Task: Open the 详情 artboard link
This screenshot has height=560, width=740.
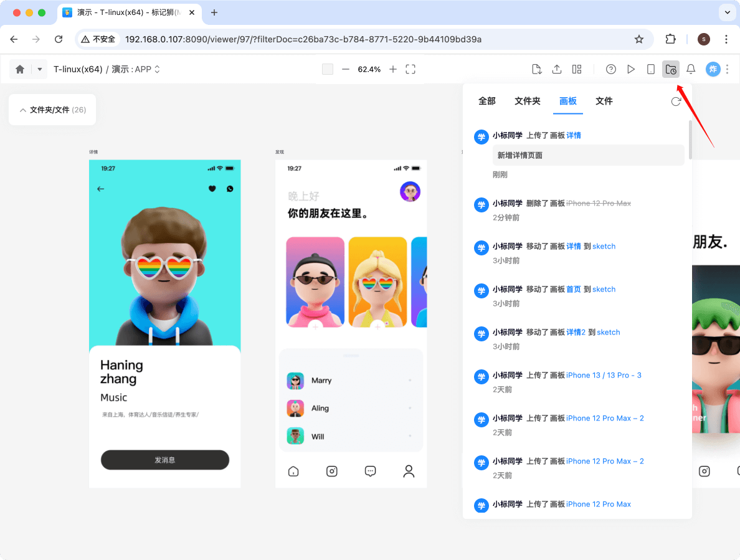Action: (572, 135)
